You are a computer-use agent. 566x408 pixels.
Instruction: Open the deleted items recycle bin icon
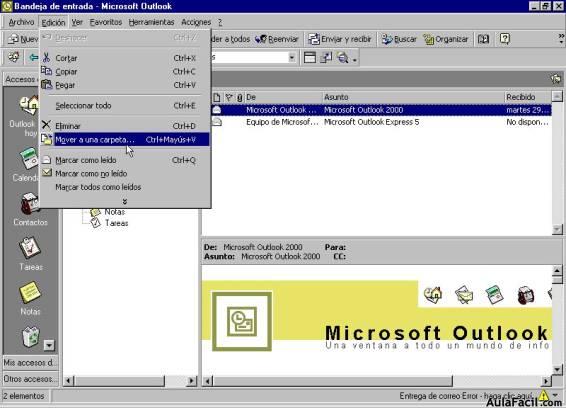(x=30, y=337)
